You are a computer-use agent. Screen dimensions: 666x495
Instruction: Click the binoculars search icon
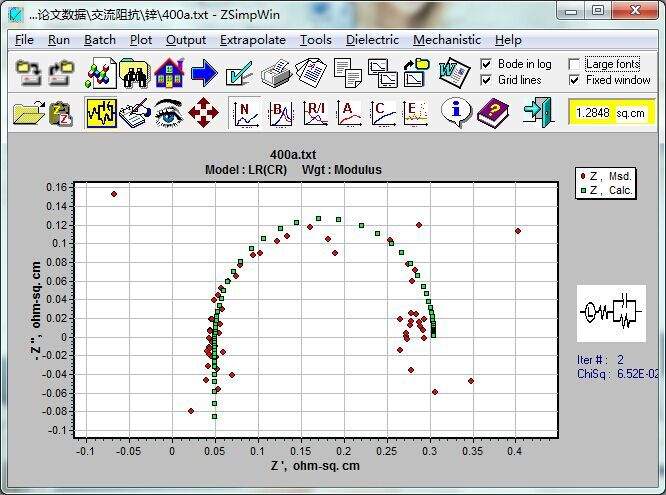coord(135,74)
